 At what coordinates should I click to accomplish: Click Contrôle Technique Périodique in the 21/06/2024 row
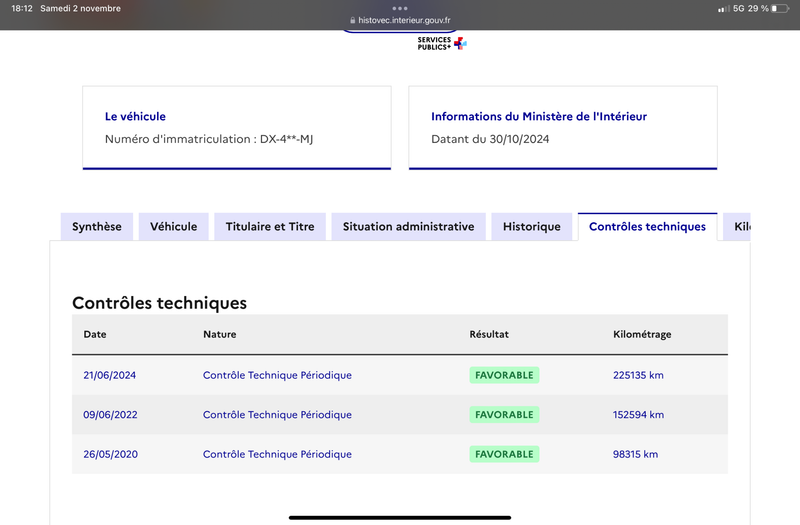[277, 375]
